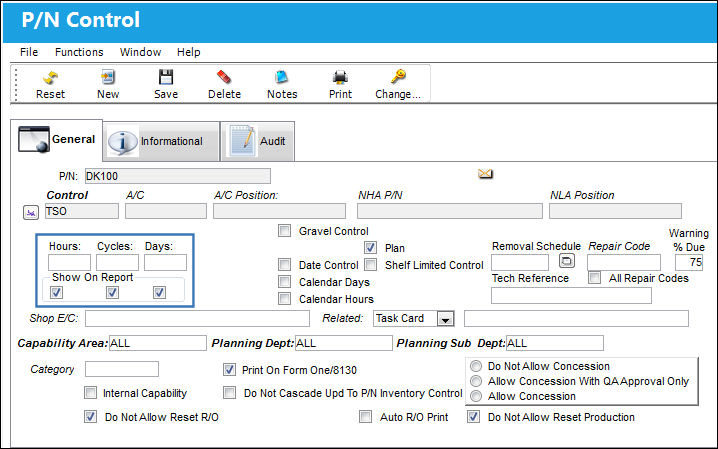Uncheck the Plan checkbox
Viewport: 718px width, 449px height.
click(370, 248)
